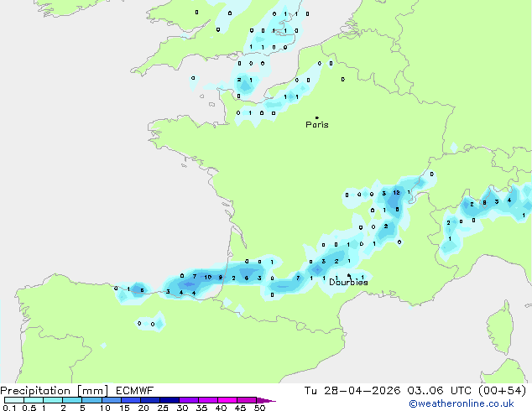Pick legend swatch between 25 and 30

[x=169, y=400]
